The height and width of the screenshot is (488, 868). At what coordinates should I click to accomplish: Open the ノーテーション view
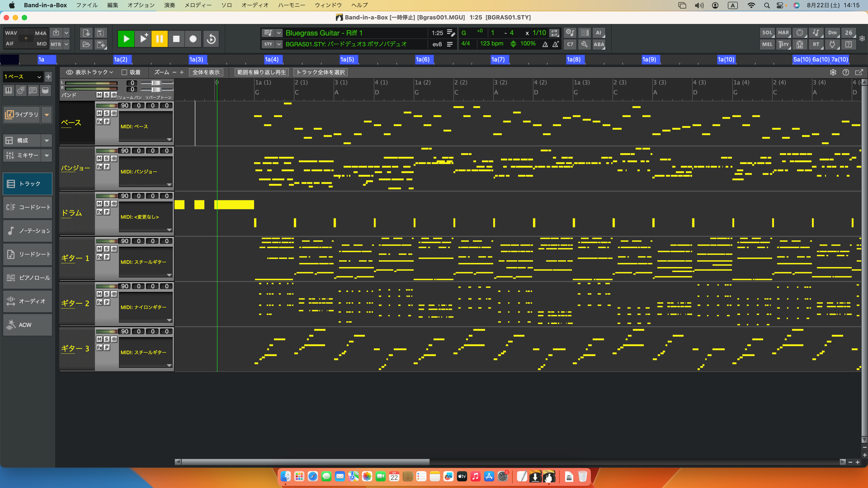pyautogui.click(x=28, y=231)
